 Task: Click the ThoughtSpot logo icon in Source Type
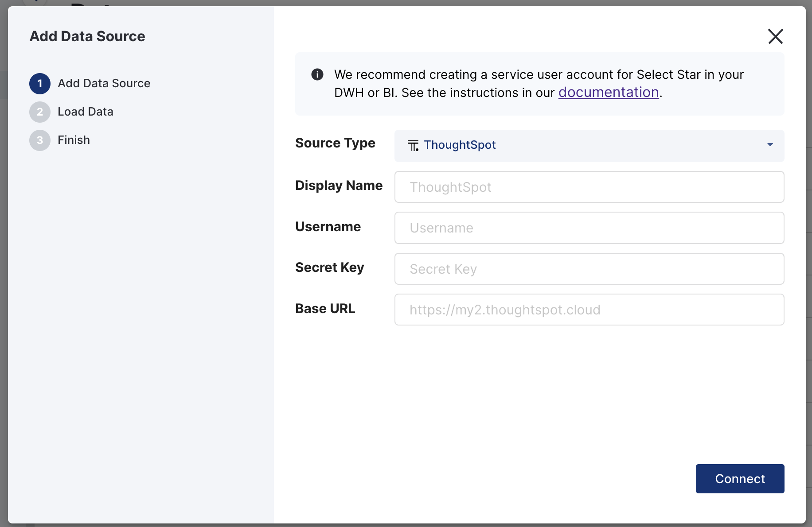click(413, 145)
